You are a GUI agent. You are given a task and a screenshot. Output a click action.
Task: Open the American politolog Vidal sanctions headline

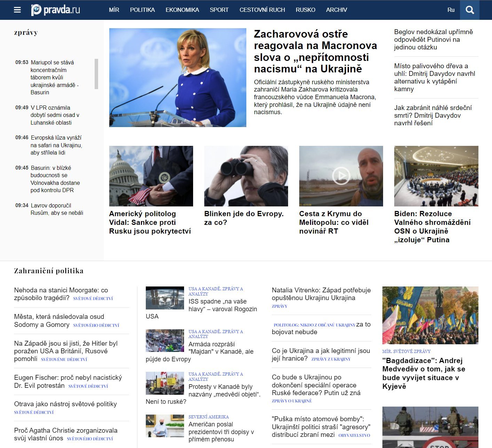coord(150,222)
